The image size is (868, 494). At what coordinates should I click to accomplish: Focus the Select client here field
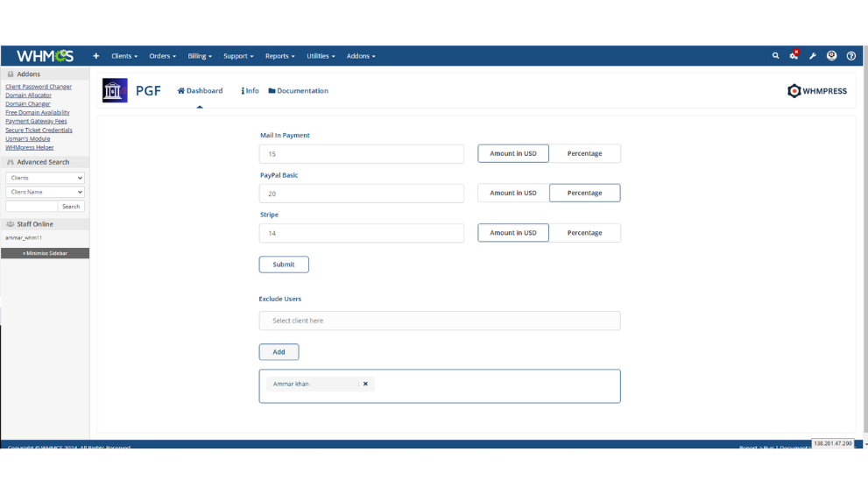coord(439,321)
